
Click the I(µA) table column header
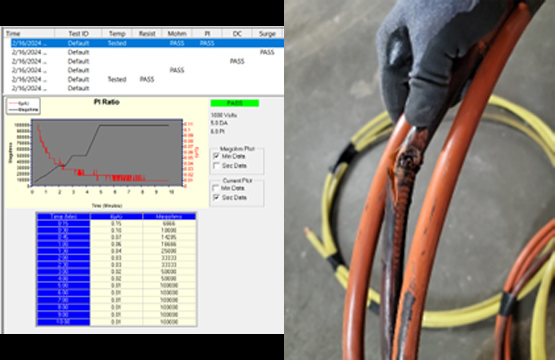(x=116, y=216)
